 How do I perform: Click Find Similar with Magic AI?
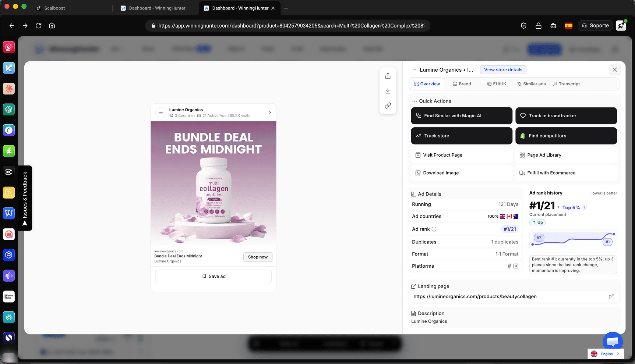click(x=462, y=116)
